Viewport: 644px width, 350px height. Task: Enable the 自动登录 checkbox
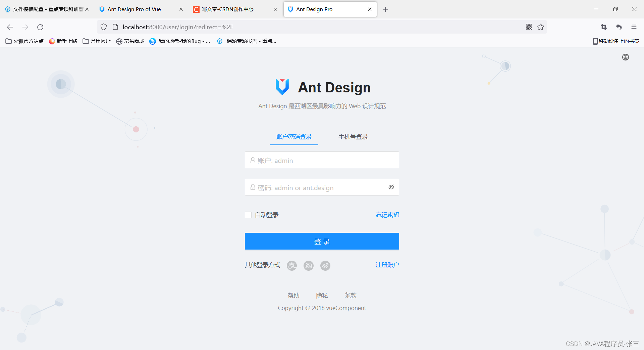pos(248,215)
